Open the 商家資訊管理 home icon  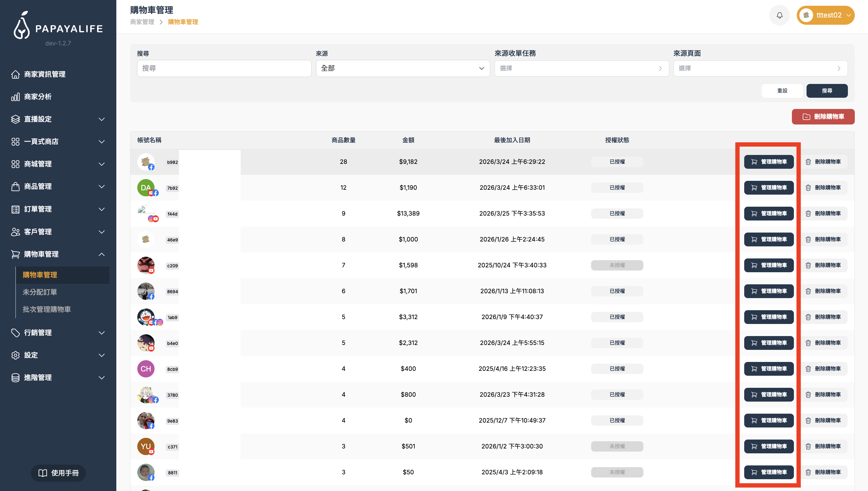pyautogui.click(x=15, y=74)
